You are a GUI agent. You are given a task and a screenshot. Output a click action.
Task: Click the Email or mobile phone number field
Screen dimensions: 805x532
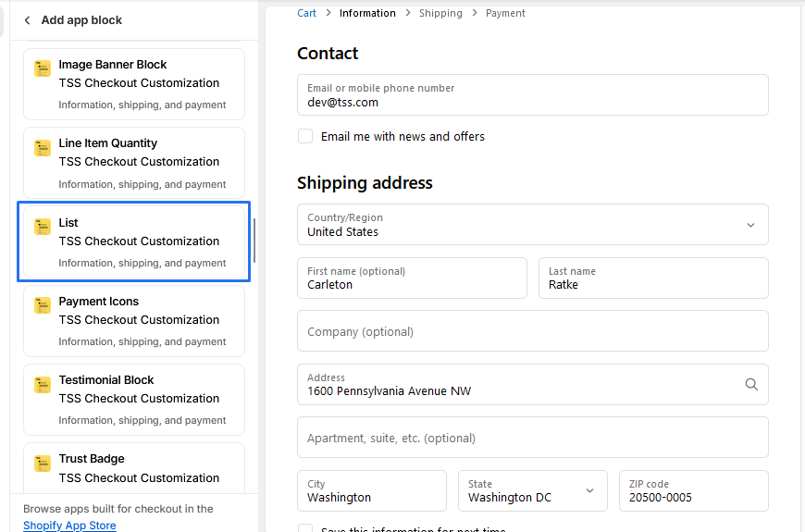[x=532, y=95]
